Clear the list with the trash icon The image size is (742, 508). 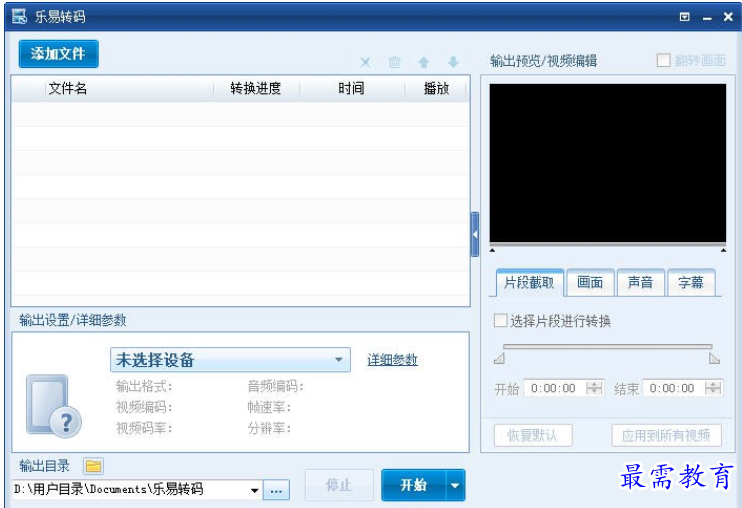pyautogui.click(x=394, y=62)
